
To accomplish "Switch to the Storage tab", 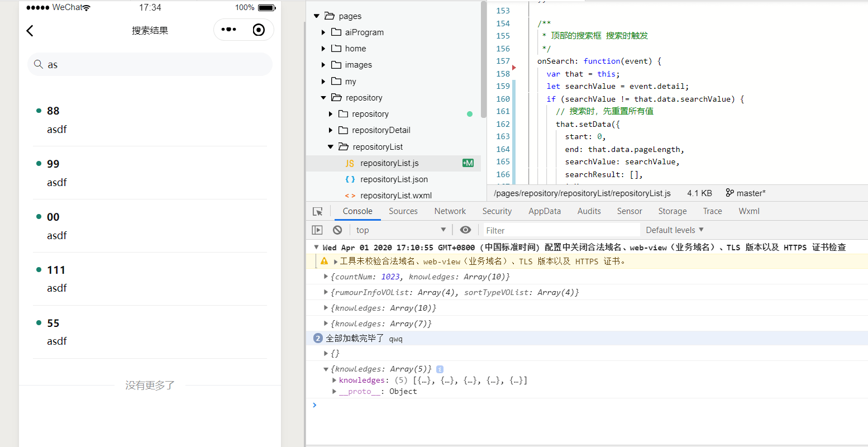I will coord(673,211).
